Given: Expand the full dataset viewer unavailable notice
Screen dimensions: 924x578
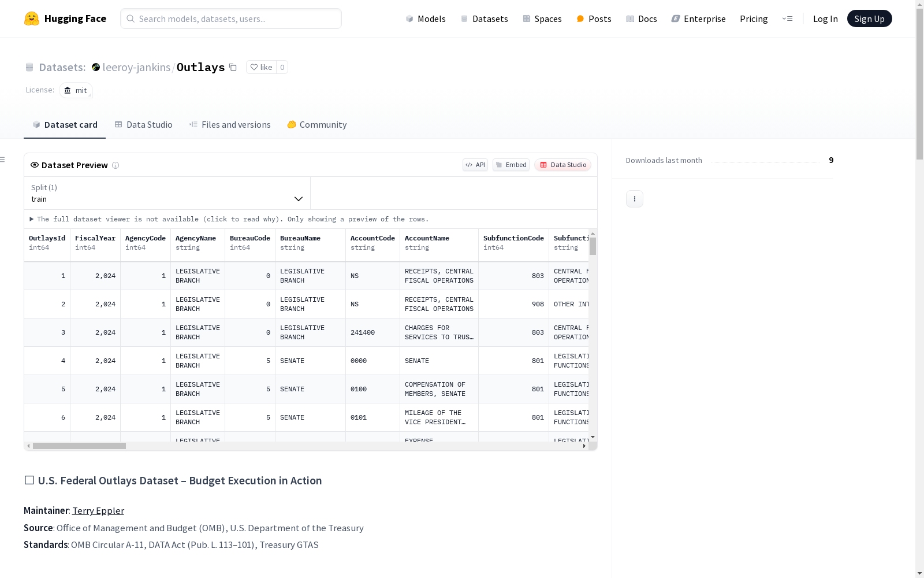Looking at the screenshot, I should (x=229, y=219).
